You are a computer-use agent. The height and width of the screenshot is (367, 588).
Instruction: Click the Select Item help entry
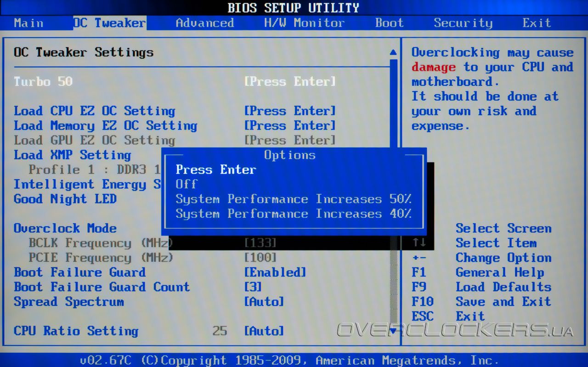[x=496, y=243]
